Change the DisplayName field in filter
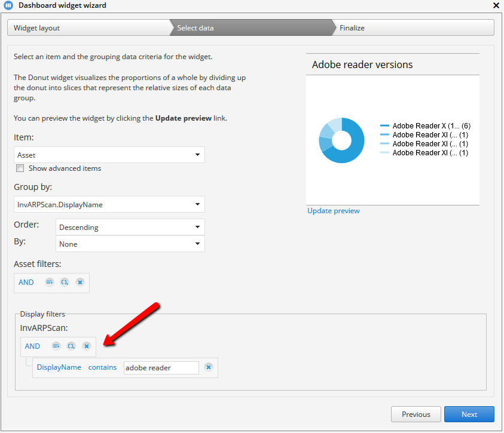The height and width of the screenshot is (433, 504). coord(59,367)
